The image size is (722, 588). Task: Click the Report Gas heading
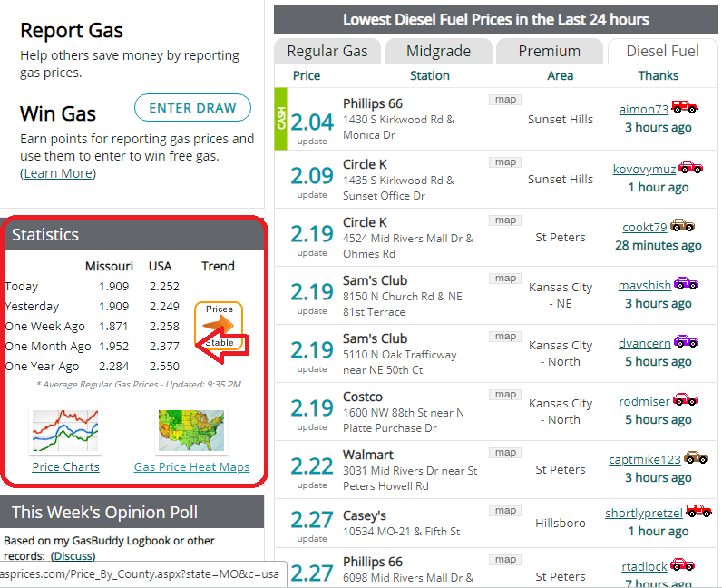tap(72, 31)
